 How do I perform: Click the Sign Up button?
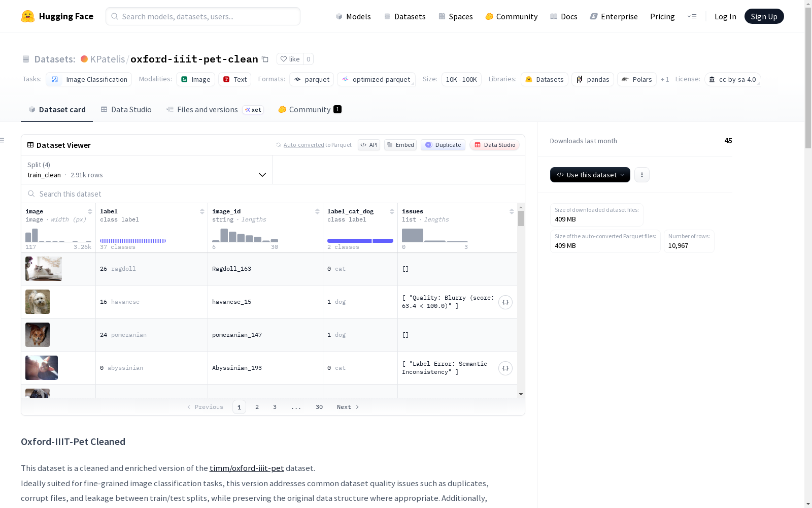click(764, 16)
